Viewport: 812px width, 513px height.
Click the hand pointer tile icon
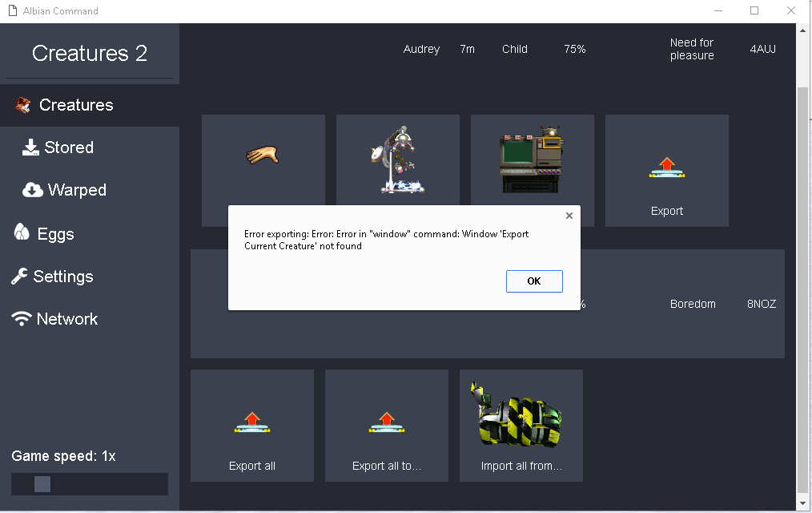(263, 155)
